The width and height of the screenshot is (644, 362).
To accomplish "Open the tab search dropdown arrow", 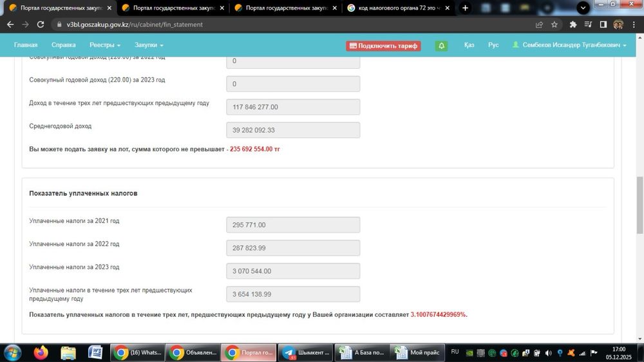I will point(583,8).
